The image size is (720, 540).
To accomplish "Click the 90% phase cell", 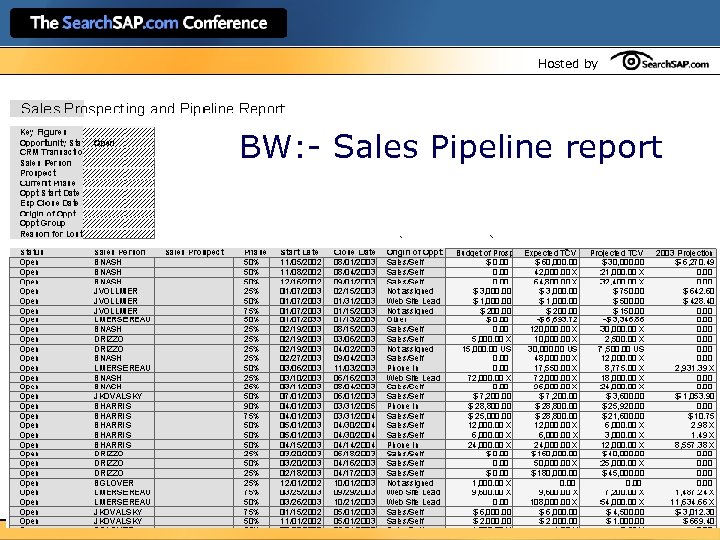I will [251, 406].
